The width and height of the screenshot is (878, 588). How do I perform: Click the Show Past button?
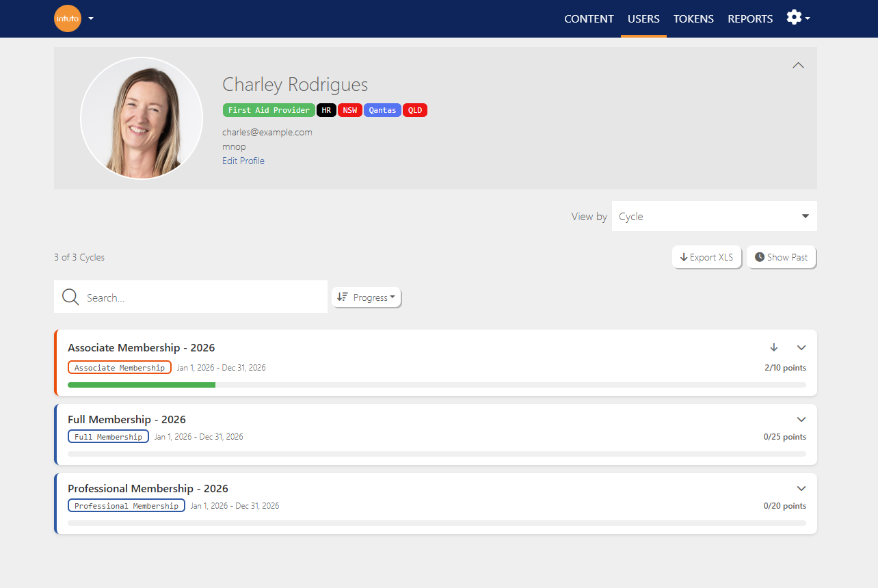pos(782,257)
